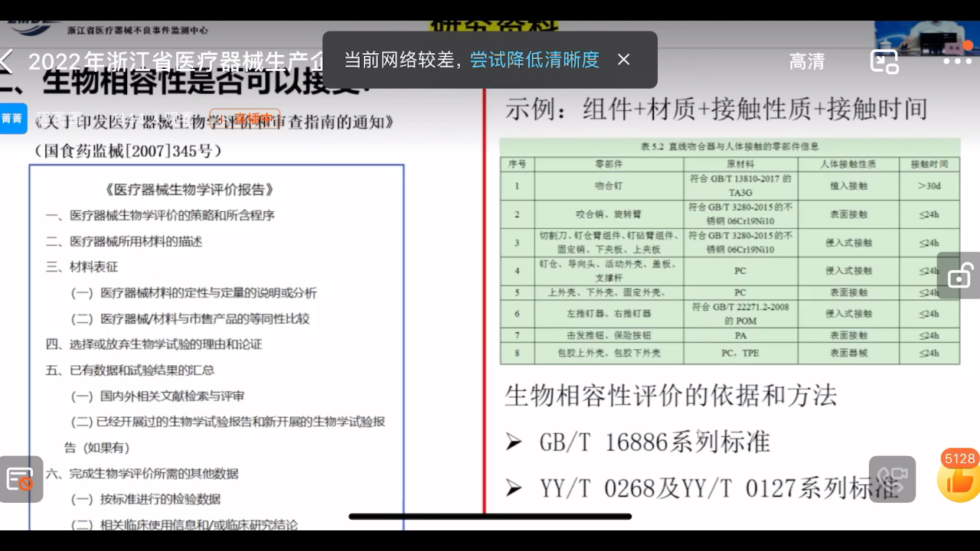Tap the line 示例：组件+材质+接触性质+接触时间
The image size is (980, 551).
716,109
